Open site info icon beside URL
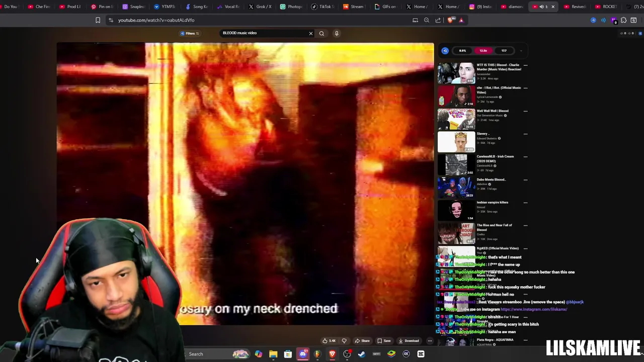The image size is (644, 362). (x=111, y=20)
